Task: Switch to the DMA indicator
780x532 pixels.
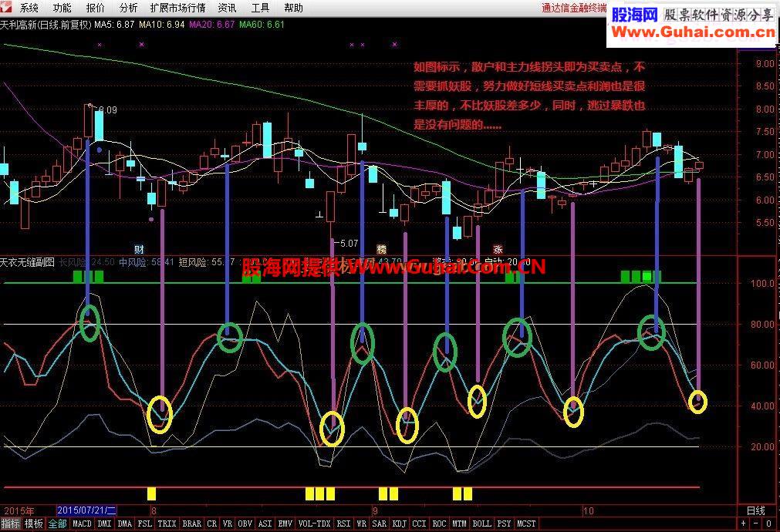Action: click(125, 524)
